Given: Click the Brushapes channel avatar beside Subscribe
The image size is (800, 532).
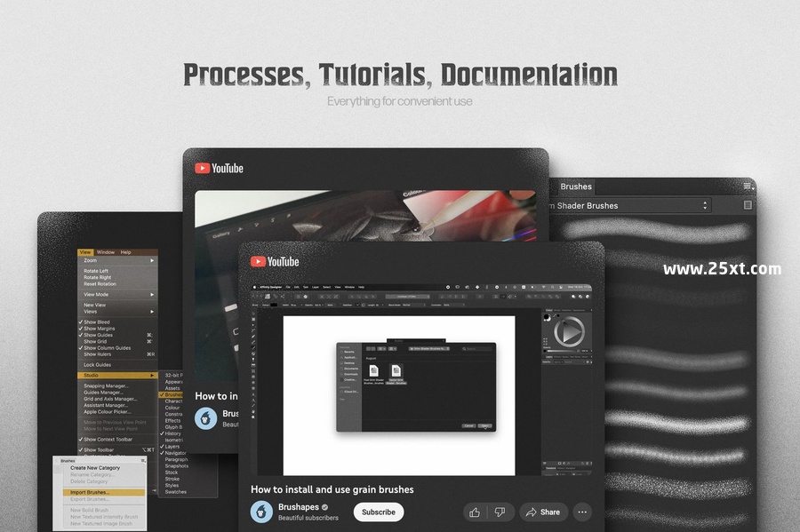Looking at the screenshot, I should pos(261,512).
